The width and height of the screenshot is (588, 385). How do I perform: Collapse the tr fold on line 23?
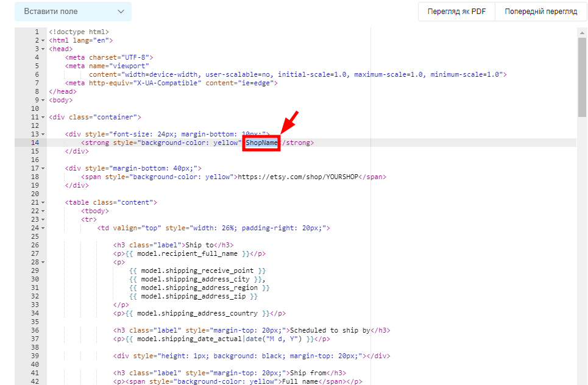point(43,220)
